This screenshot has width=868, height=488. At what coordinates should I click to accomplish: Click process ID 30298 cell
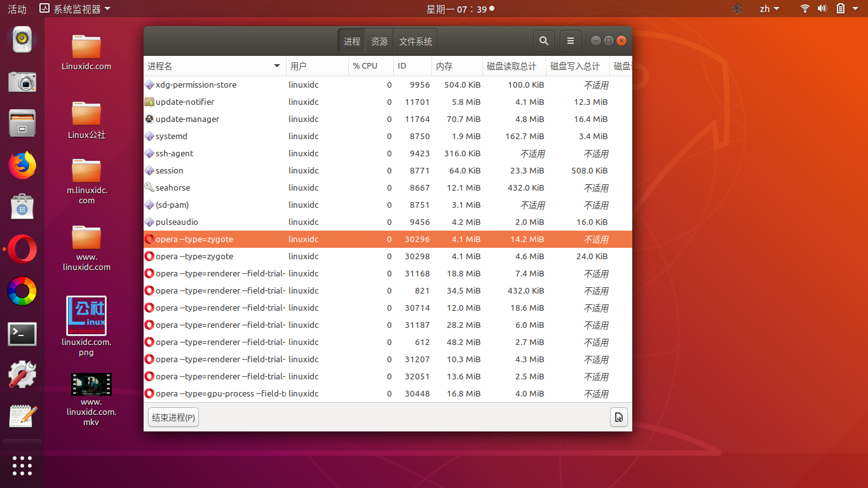tap(417, 256)
